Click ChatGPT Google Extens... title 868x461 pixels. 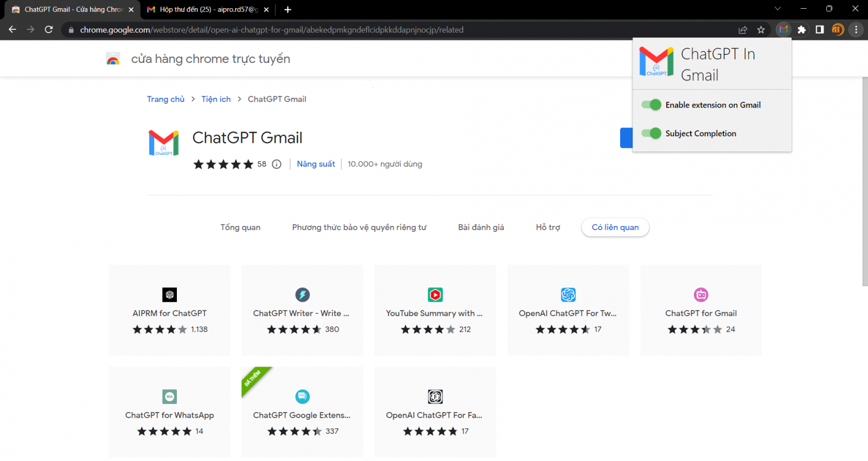(x=302, y=415)
